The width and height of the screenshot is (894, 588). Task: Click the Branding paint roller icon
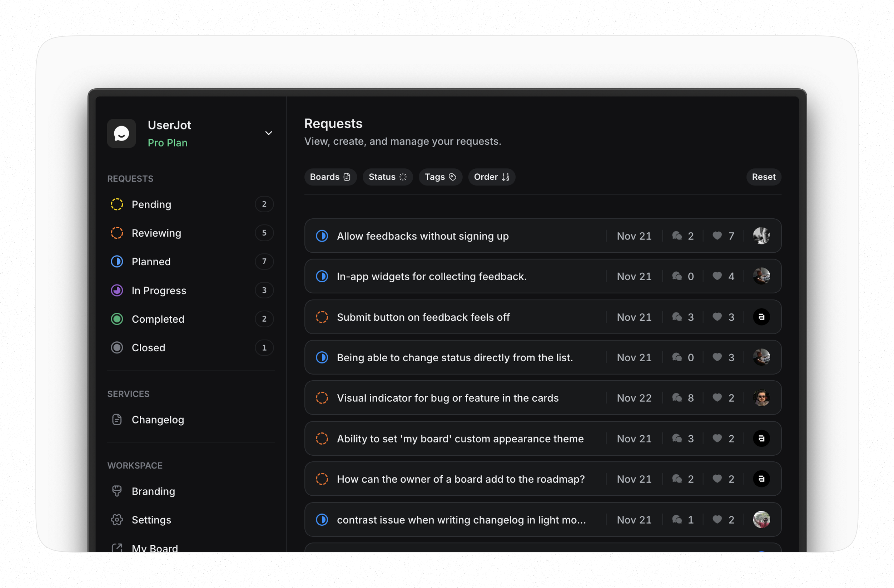tap(117, 491)
